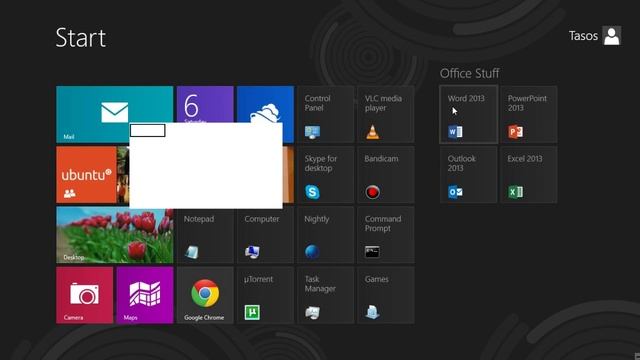
Task: Open the blue SkyDrive cloud tile
Action: tap(265, 104)
